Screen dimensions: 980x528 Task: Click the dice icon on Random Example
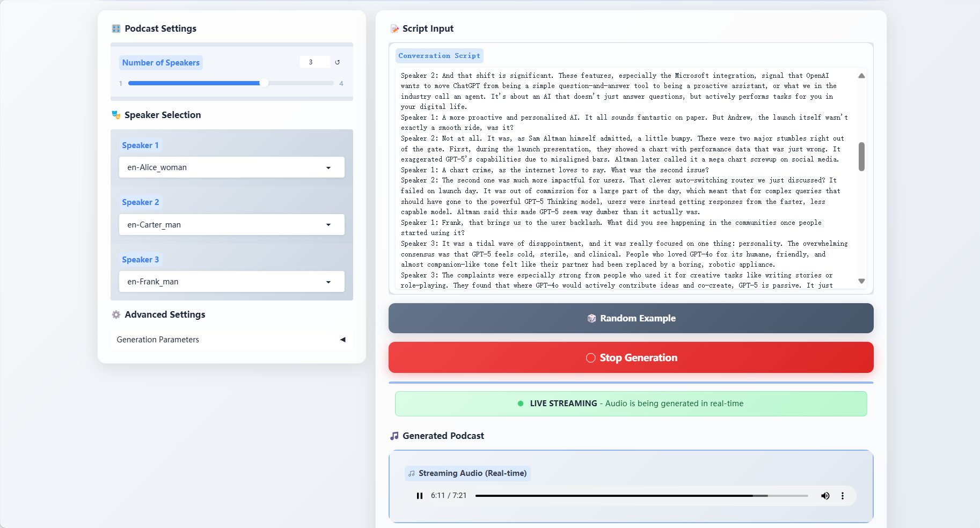tap(591, 318)
